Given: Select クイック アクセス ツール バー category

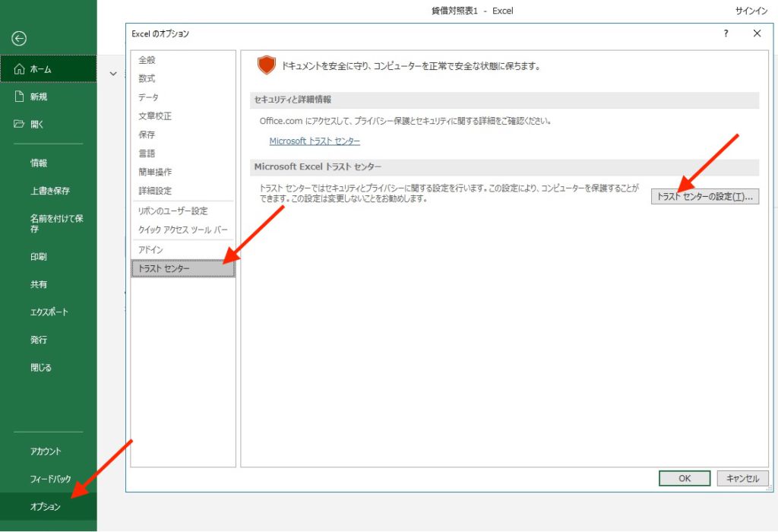Looking at the screenshot, I should pyautogui.click(x=182, y=230).
